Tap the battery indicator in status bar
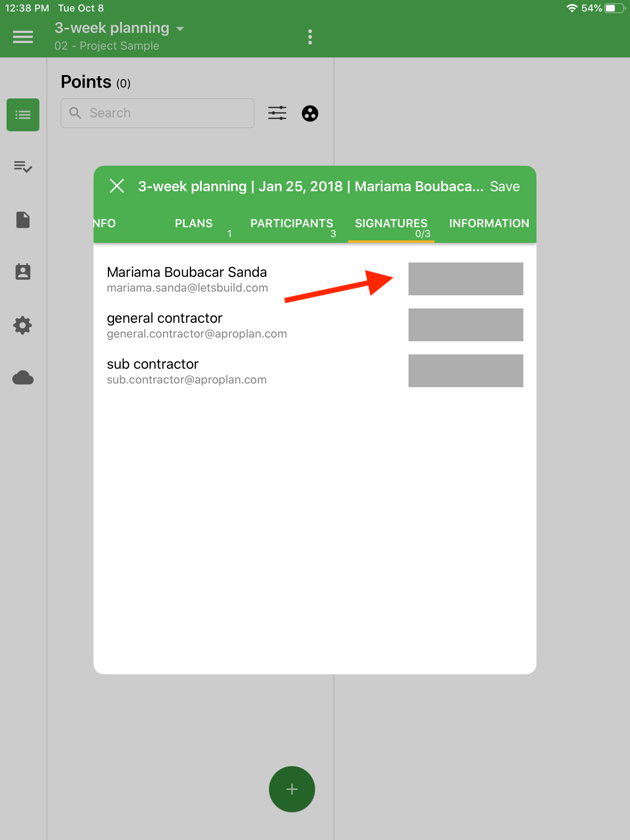 [615, 8]
